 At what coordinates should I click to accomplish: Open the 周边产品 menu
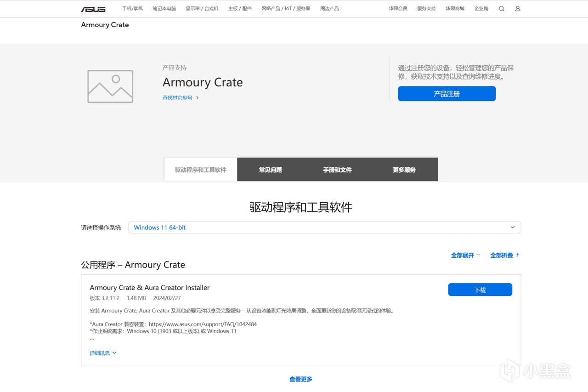(x=329, y=9)
